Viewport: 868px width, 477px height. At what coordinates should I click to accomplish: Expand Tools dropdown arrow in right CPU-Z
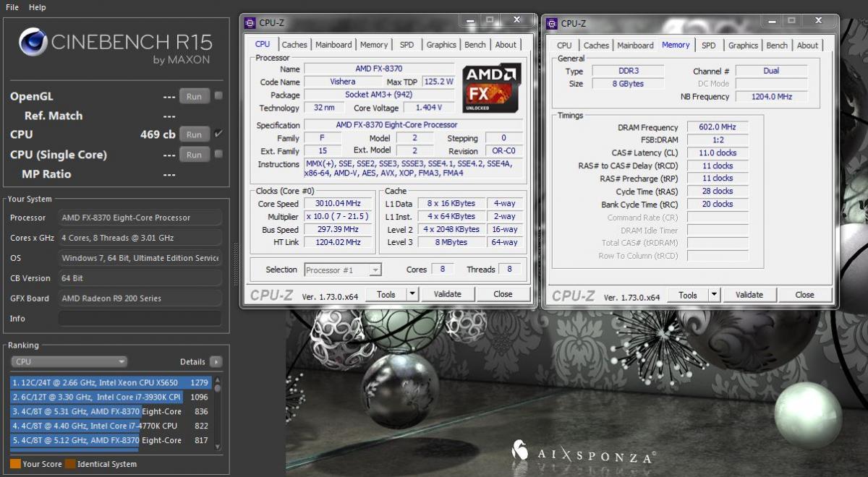[x=714, y=295]
